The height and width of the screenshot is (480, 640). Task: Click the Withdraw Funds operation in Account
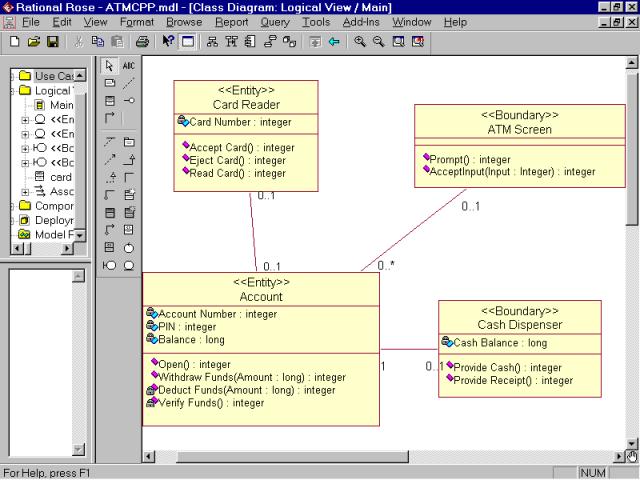click(251, 377)
